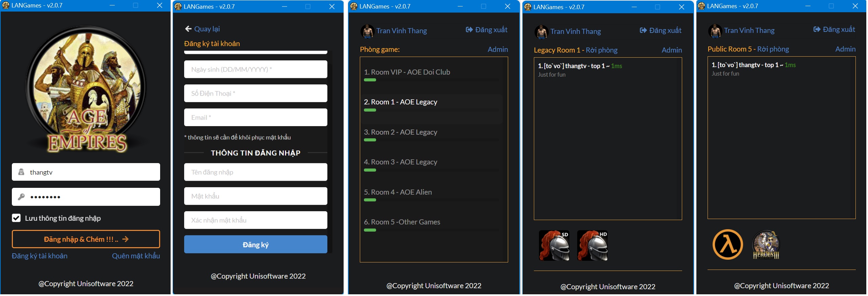Launch the SD helmet game icon
The width and height of the screenshot is (868, 296).
tap(554, 245)
